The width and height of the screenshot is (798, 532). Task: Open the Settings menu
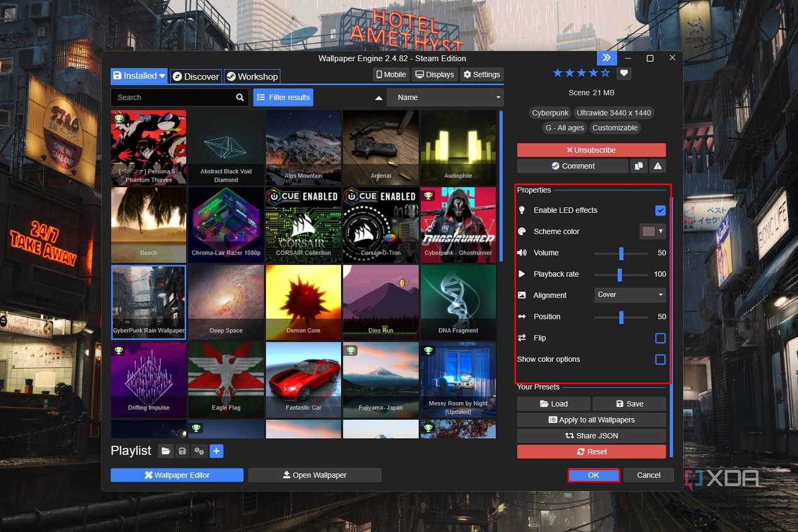482,74
